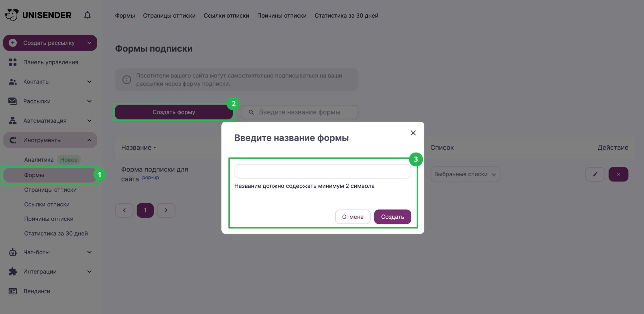Click Создать форму button
This screenshot has width=644, height=314.
tap(174, 112)
